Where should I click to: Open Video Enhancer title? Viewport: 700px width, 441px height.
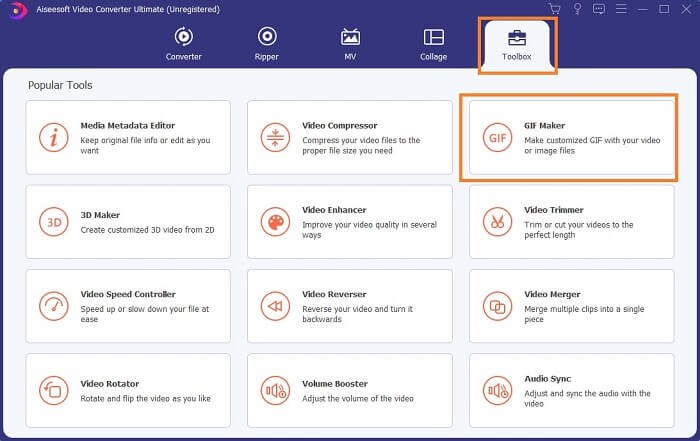click(x=334, y=210)
